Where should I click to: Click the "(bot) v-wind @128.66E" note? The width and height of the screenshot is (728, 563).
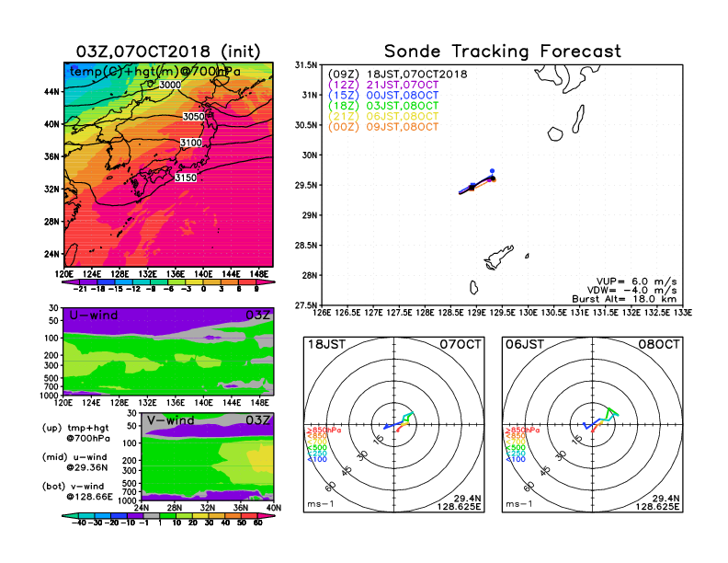[77, 491]
